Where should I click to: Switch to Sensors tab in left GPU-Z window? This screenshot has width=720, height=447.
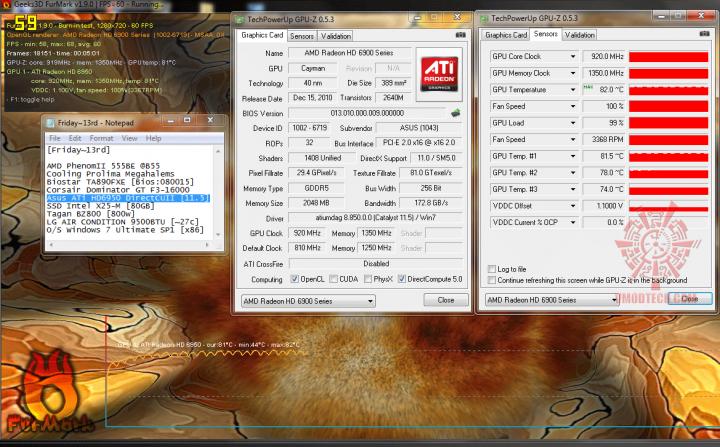coord(302,36)
